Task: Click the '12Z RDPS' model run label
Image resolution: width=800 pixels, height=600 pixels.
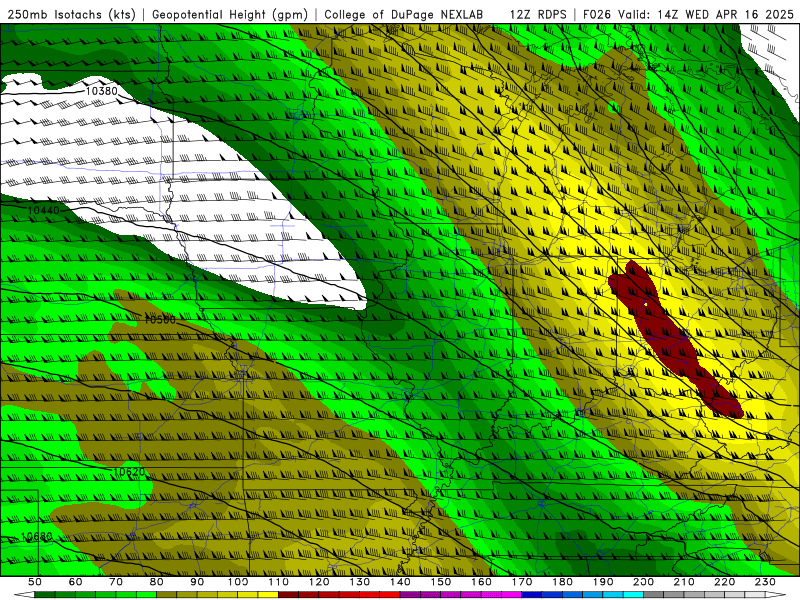Action: coord(538,14)
